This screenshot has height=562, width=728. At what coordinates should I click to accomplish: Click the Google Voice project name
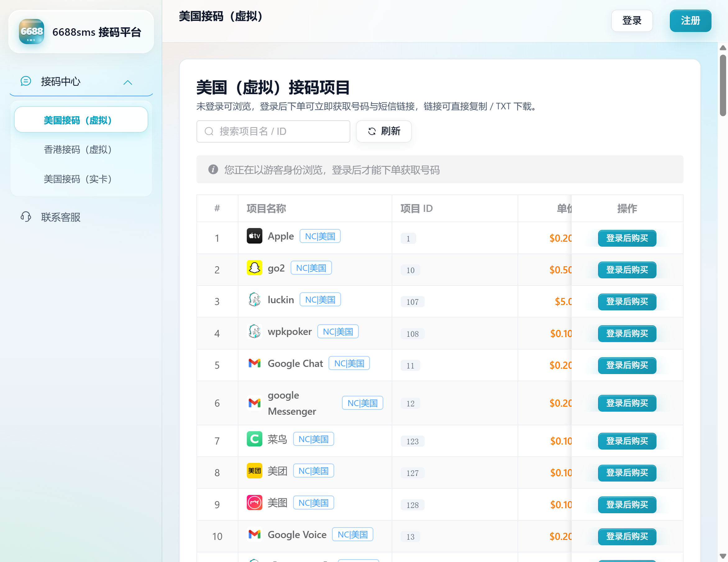(x=297, y=534)
